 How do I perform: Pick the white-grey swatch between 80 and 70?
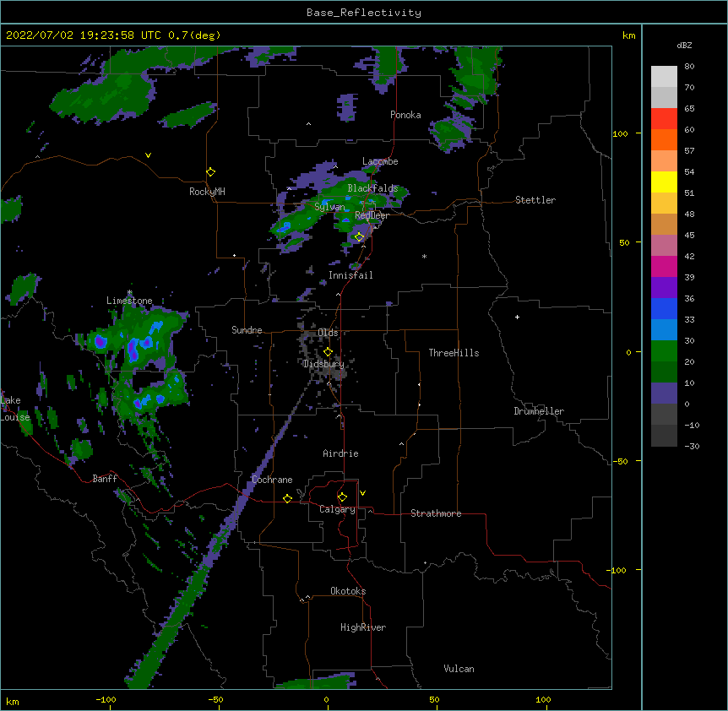(x=664, y=76)
